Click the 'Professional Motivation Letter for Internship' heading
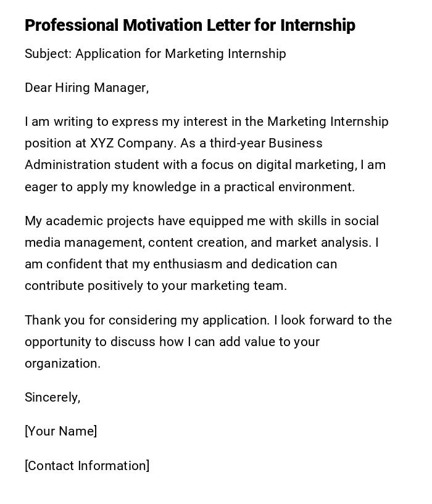The image size is (432, 504). [x=190, y=25]
